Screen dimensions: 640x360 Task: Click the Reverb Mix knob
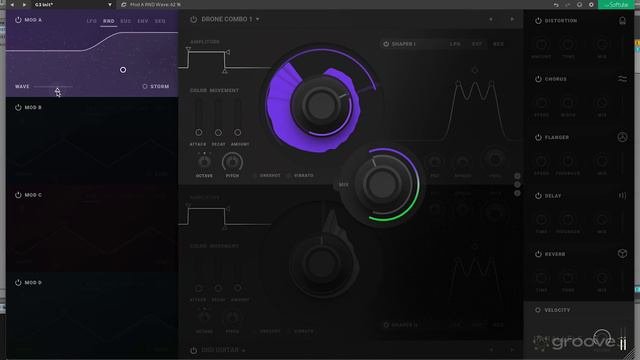coord(602,278)
